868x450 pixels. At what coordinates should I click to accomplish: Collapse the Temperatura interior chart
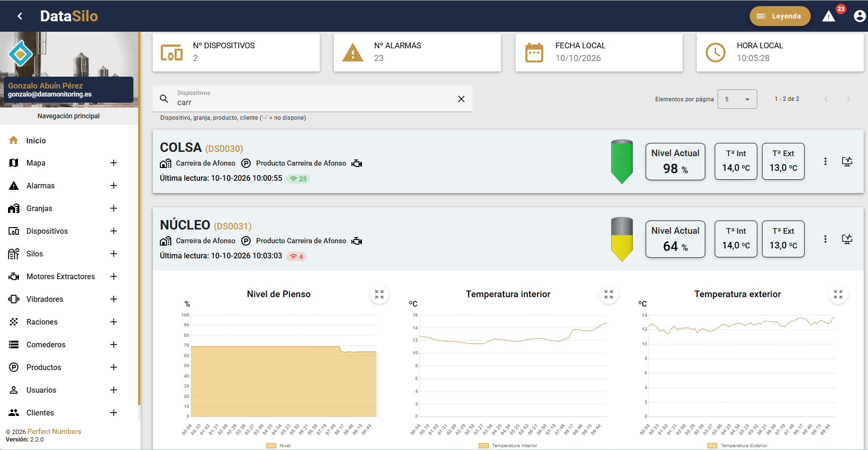point(609,294)
